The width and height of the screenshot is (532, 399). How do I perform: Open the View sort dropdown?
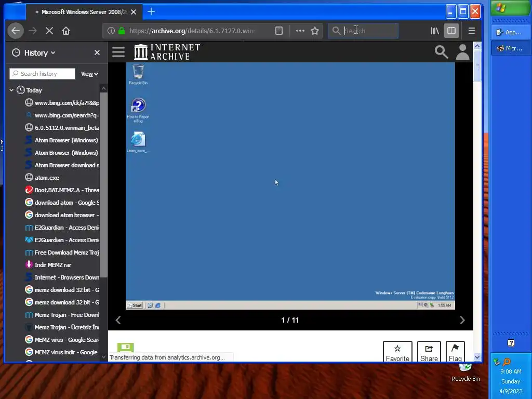point(89,74)
